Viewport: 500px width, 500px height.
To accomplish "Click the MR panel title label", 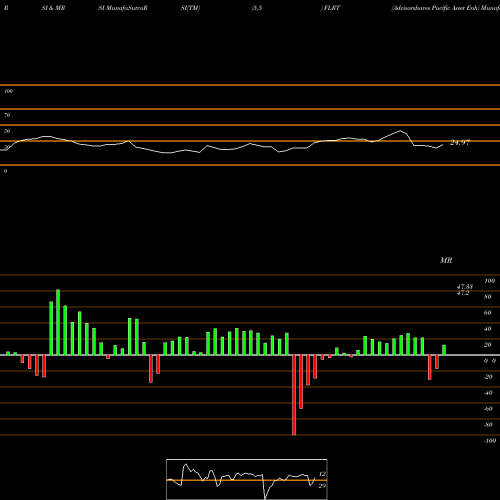I will coord(446,260).
